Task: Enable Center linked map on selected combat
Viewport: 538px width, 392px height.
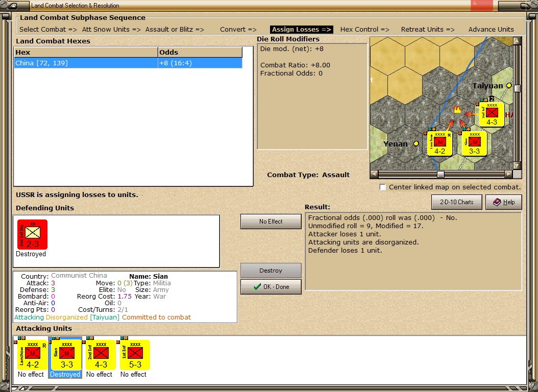Action: point(382,187)
